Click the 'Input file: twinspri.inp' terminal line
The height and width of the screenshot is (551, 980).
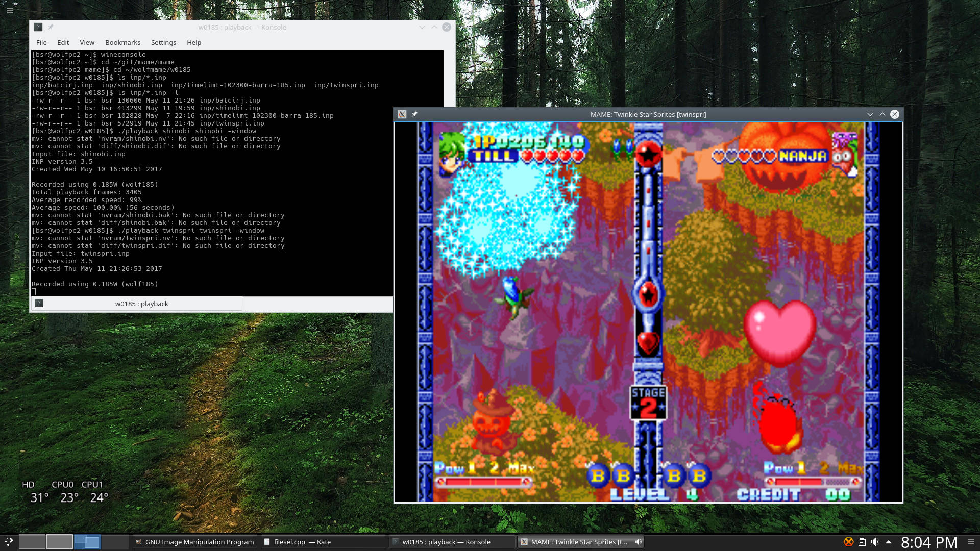coord(81,254)
